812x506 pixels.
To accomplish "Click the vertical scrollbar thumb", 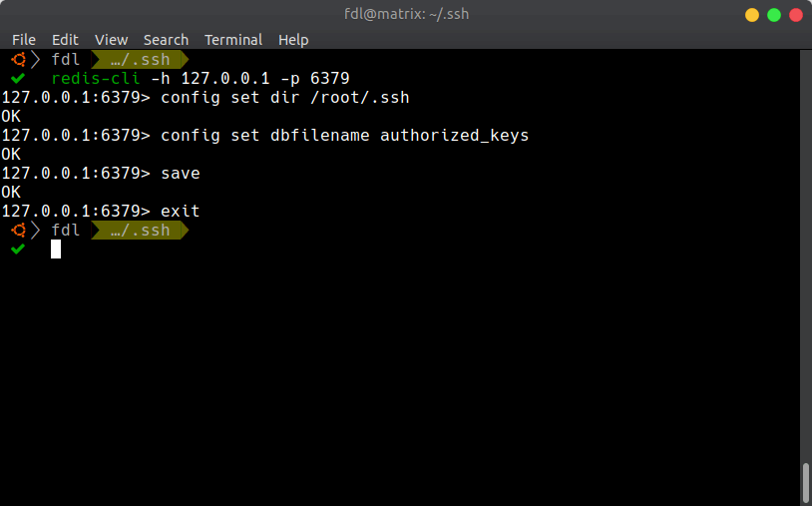I will click(806, 483).
